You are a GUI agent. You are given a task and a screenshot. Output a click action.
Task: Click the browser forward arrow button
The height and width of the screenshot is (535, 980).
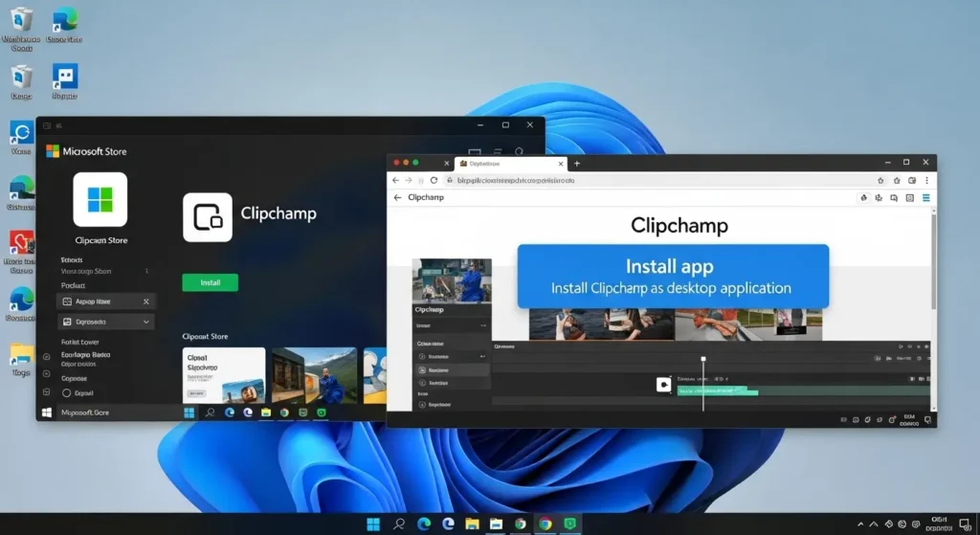[409, 180]
